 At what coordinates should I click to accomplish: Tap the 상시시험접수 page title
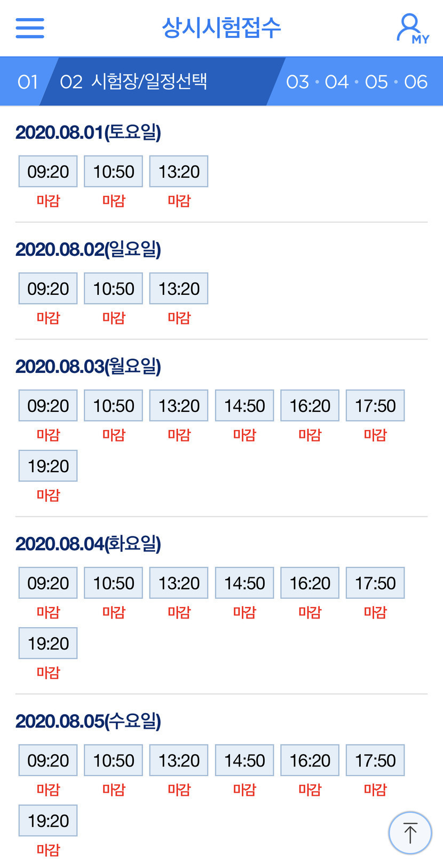pos(221,28)
